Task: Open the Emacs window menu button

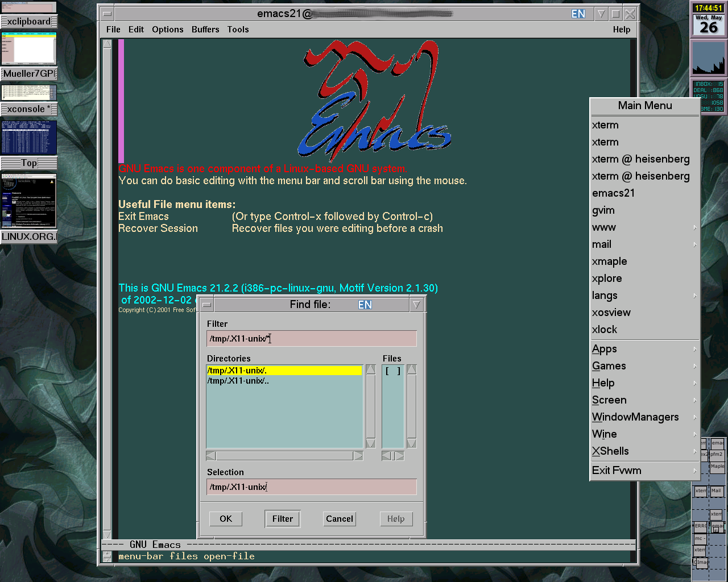Action: [107, 14]
